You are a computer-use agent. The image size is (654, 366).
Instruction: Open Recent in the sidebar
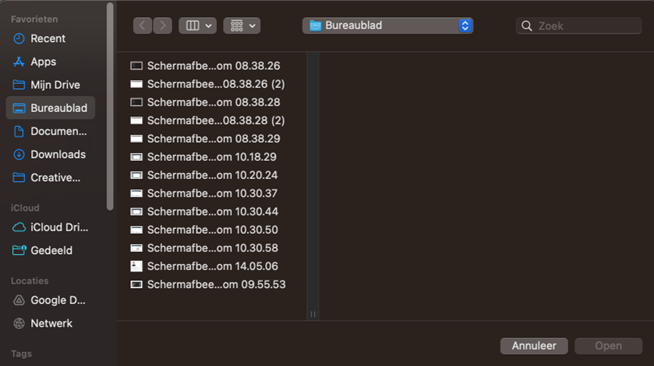[50, 38]
